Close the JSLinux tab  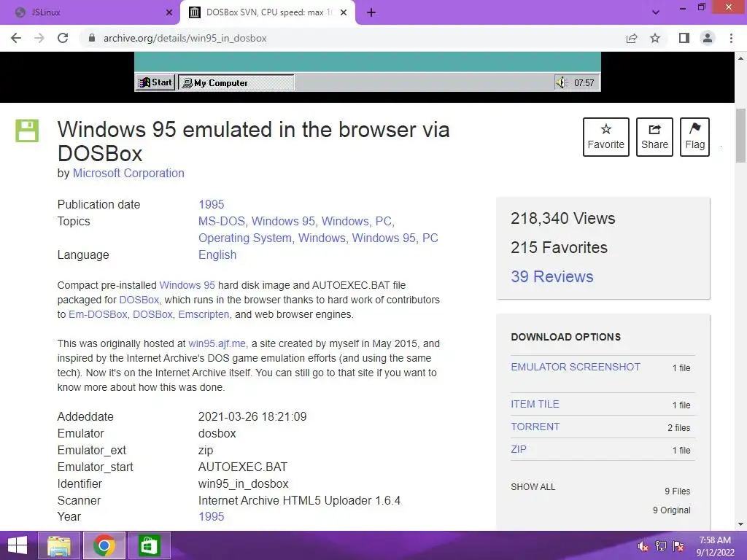click(x=169, y=13)
